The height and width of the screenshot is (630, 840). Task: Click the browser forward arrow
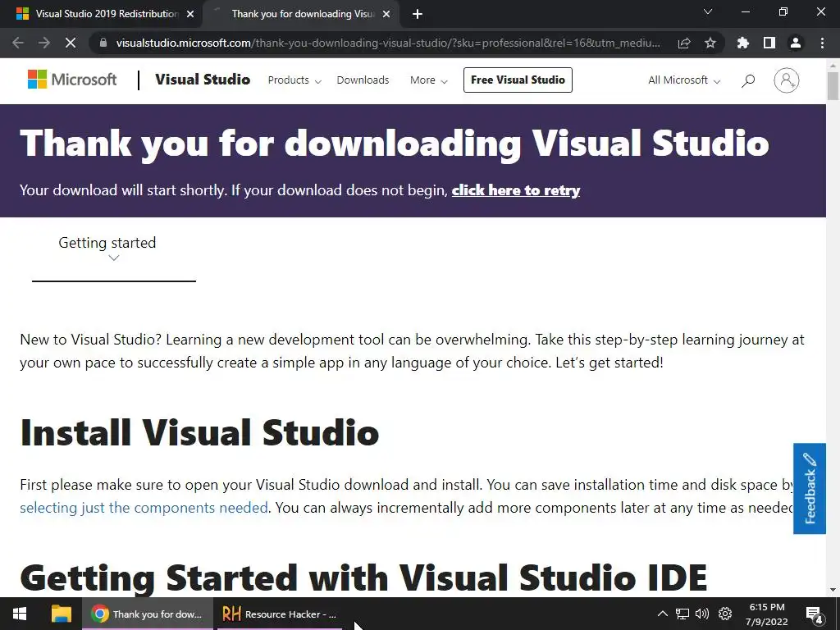[x=44, y=43]
